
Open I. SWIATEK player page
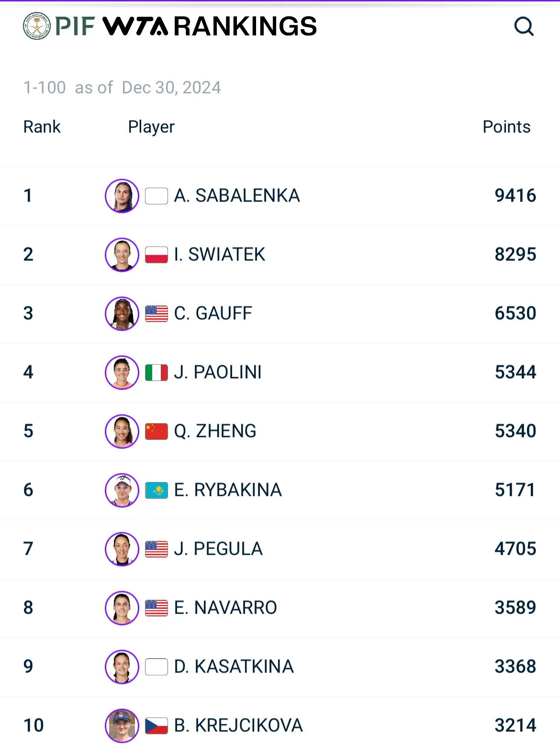[219, 255]
